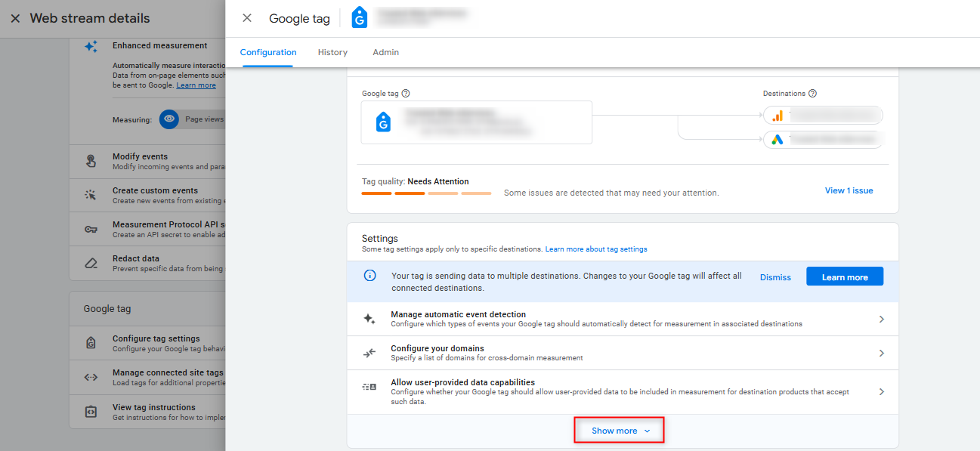The height and width of the screenshot is (451, 980).
Task: Open Configure your domains setting
Action: 623,353
